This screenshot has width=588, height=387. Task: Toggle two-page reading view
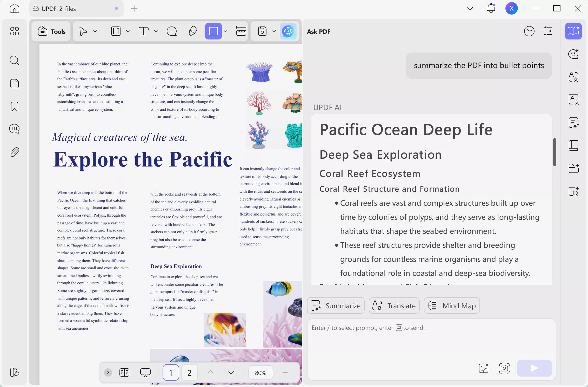(x=124, y=372)
